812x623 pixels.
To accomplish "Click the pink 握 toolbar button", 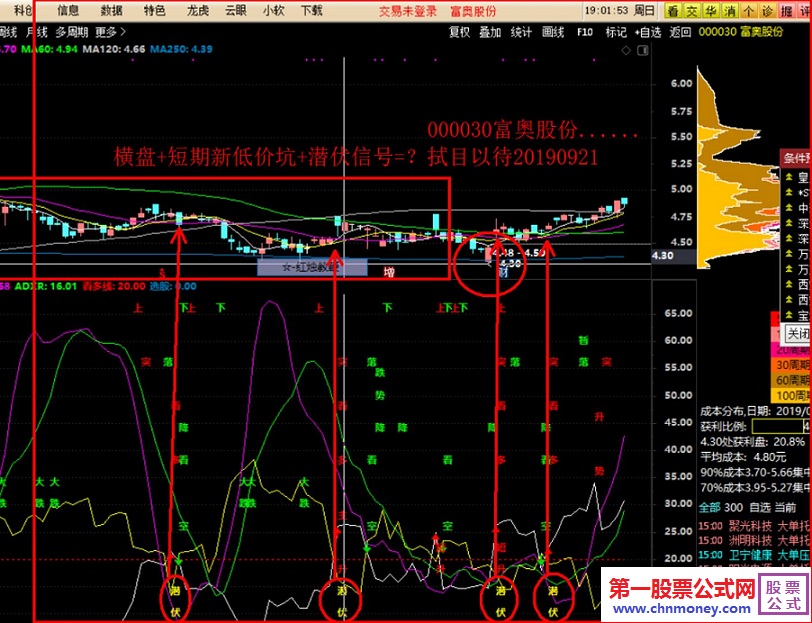I will [787, 11].
